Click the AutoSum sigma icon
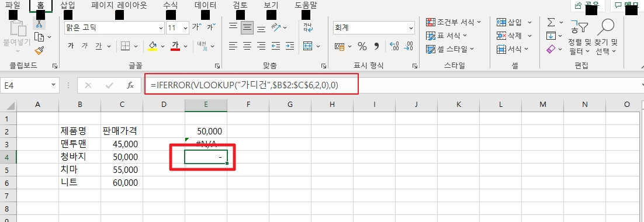This screenshot has width=644, height=222. [x=550, y=22]
